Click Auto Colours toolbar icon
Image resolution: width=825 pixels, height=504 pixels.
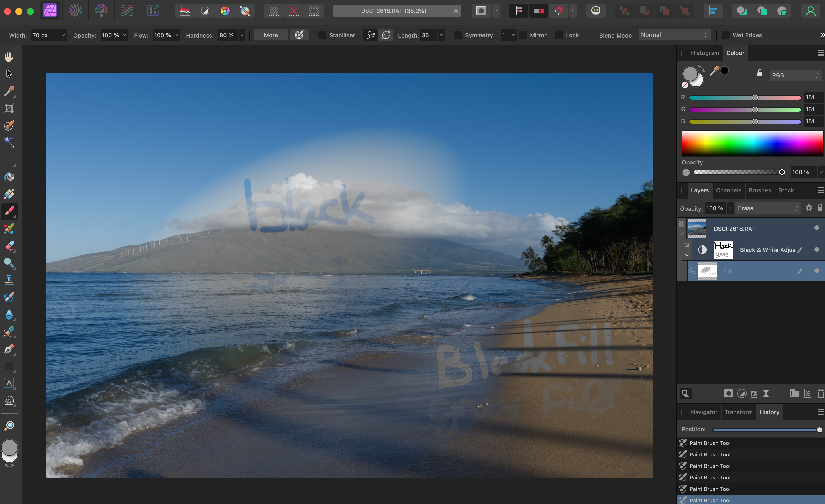(225, 11)
